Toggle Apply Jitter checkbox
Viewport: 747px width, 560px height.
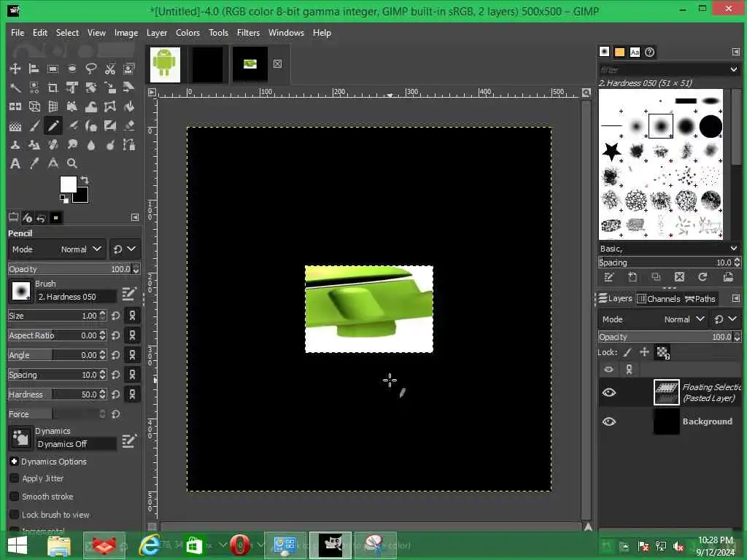click(15, 478)
